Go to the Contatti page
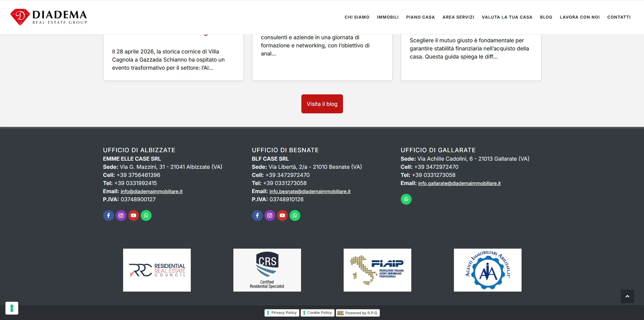Screen dimensions: 644x320 (619, 17)
